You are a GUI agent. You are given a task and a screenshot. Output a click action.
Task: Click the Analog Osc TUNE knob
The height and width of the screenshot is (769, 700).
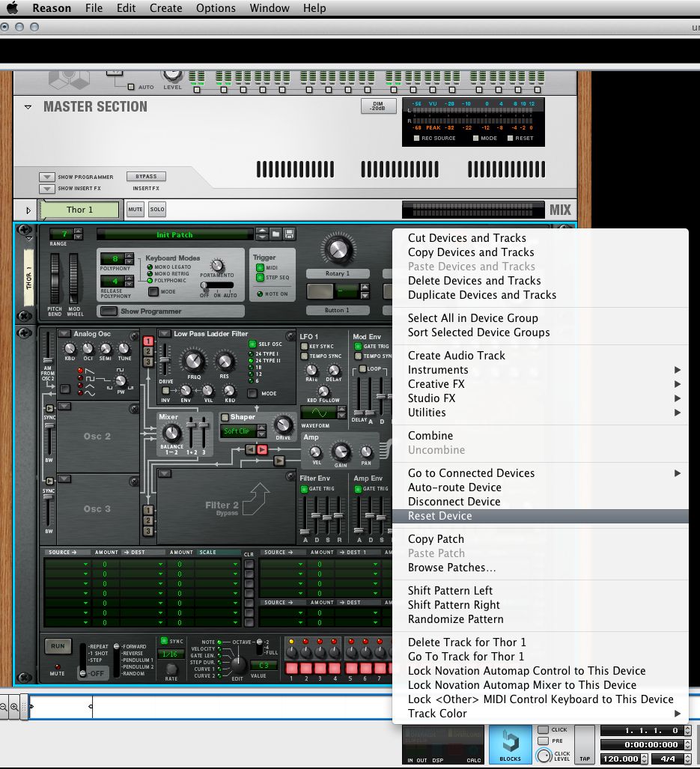click(x=124, y=349)
